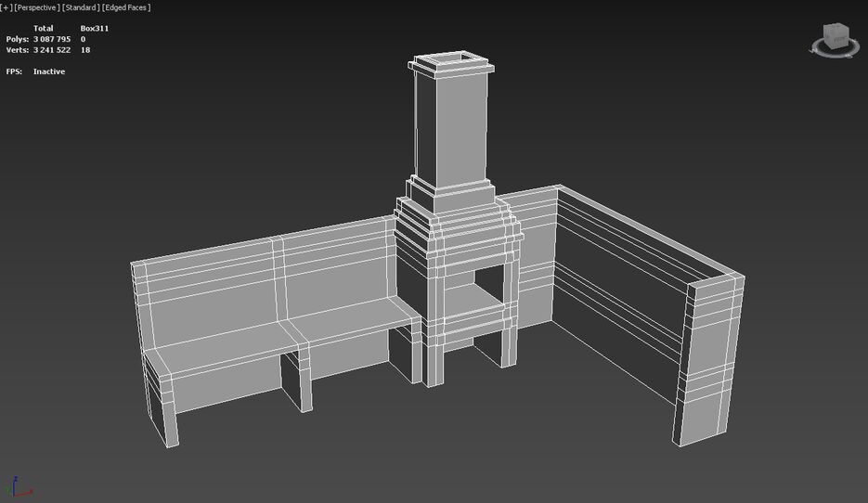Image resolution: width=868 pixels, height=503 pixels.
Task: Click the Total polys count 3 087 795
Action: (52, 39)
